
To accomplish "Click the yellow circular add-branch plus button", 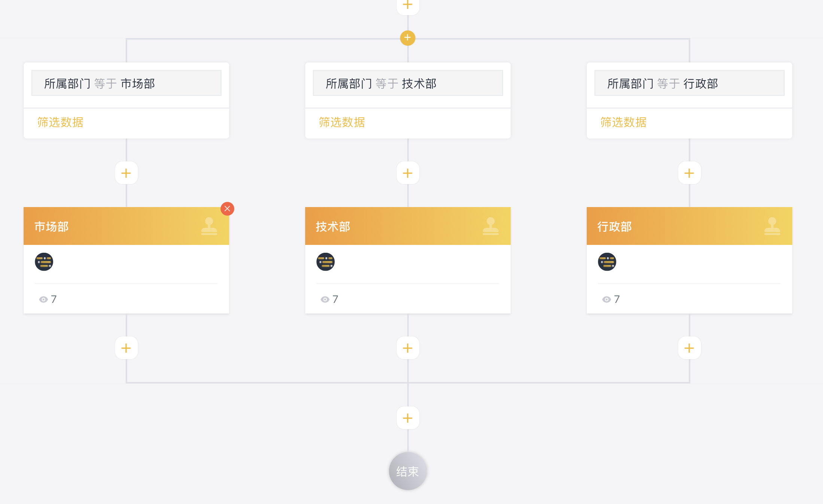I will (x=407, y=38).
